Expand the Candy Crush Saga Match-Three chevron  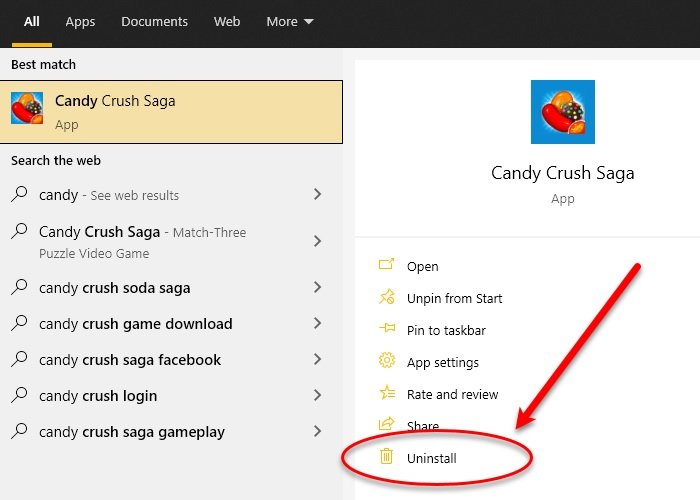point(317,241)
